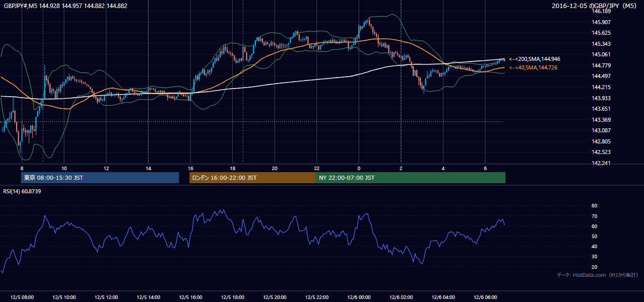644x302 pixels.
Task: Click RSI scale value 40
Action: 594,247
